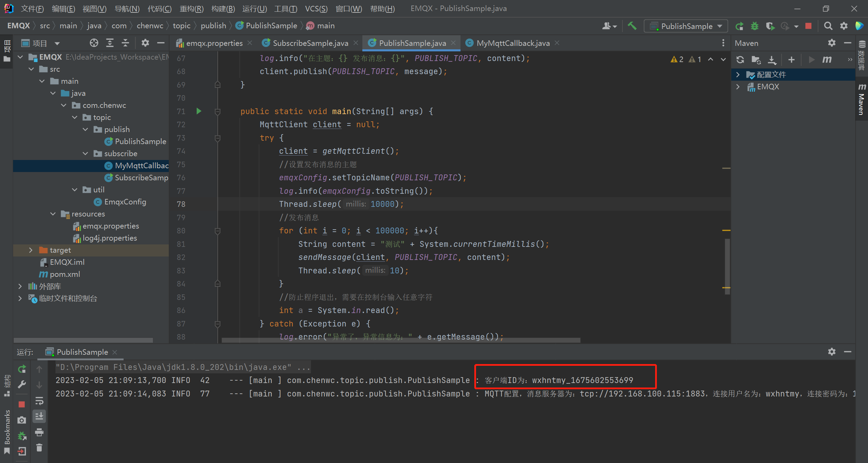The width and height of the screenshot is (868, 463).
Task: Click the chenwc breadcrumb
Action: 150,26
